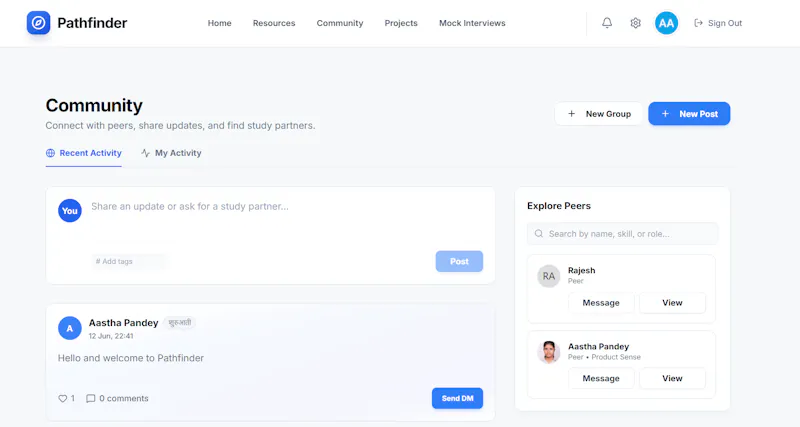Message Rajesh from Explore Peers
Image resolution: width=800 pixels, height=427 pixels.
click(x=601, y=303)
